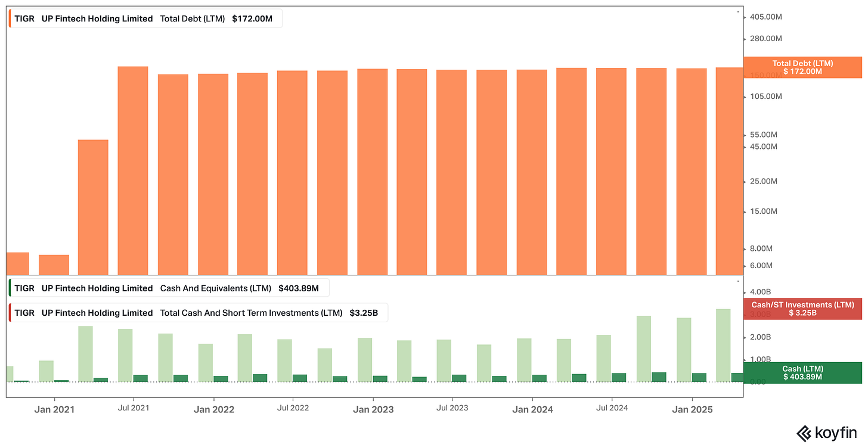Click orange color marker of Total Debt legend
Viewport: 868px width, 448px height.
point(10,18)
